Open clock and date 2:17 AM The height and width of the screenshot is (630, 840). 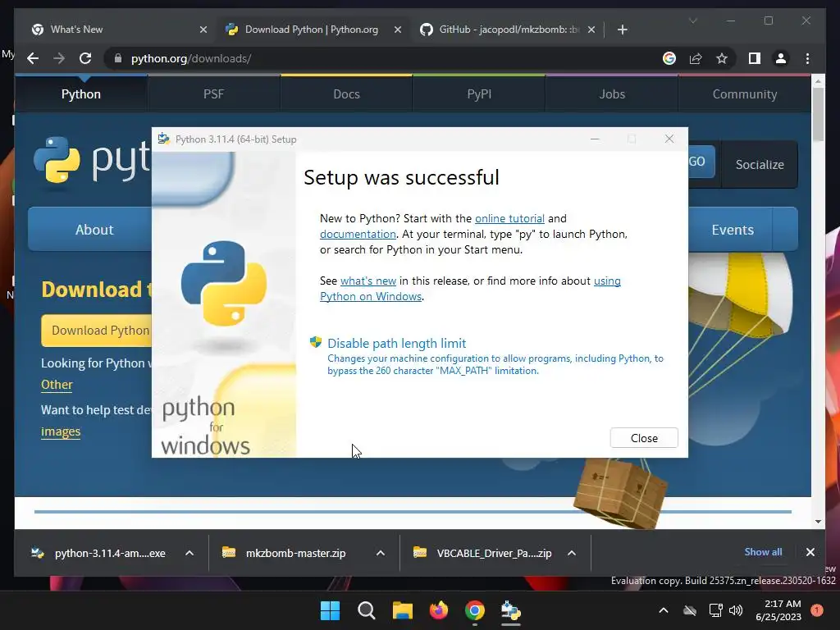tap(778, 610)
